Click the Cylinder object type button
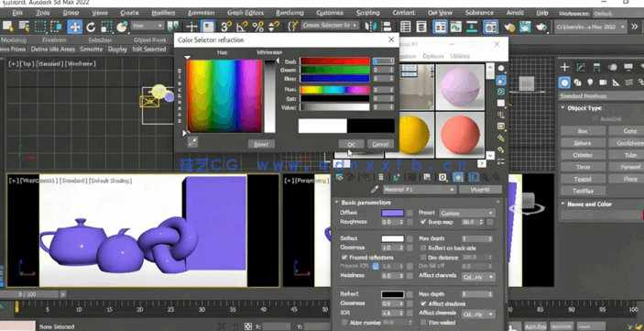644x331 pixels. click(x=583, y=155)
